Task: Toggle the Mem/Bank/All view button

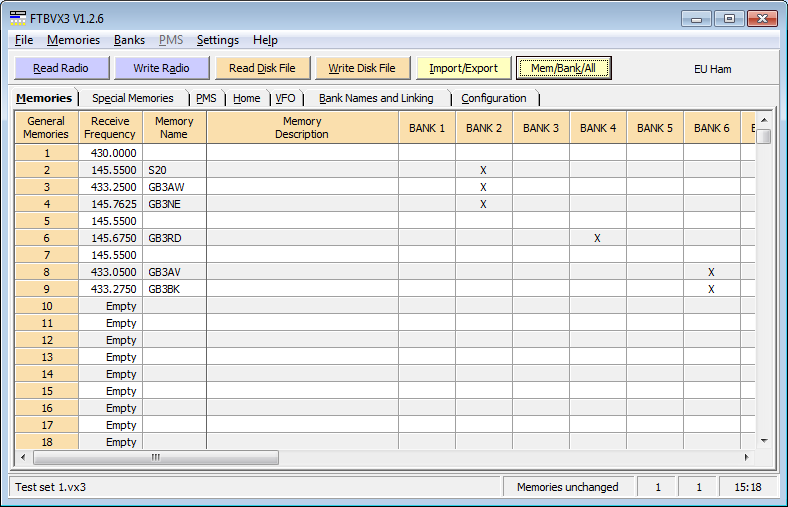Action: (563, 68)
